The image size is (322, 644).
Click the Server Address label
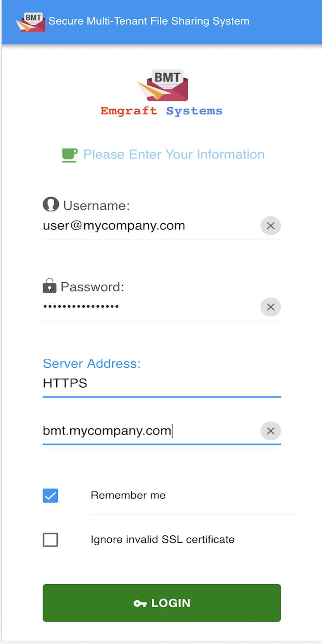click(x=92, y=363)
